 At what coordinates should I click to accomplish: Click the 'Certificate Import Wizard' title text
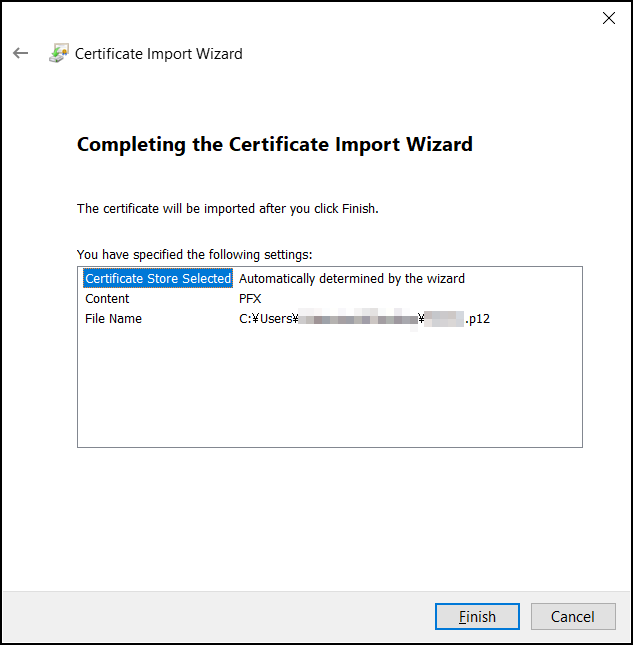point(159,54)
